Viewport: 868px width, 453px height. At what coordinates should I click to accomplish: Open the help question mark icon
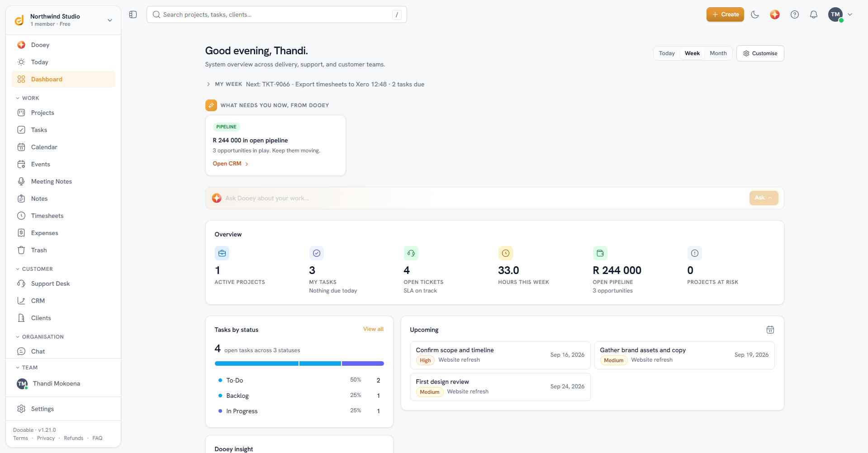[x=795, y=14]
